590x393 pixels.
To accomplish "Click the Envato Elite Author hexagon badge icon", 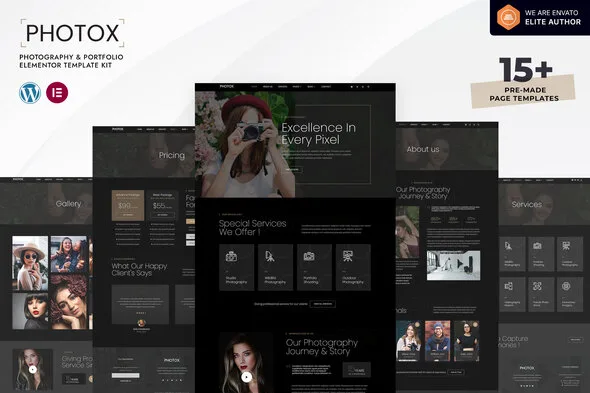I will (508, 17).
